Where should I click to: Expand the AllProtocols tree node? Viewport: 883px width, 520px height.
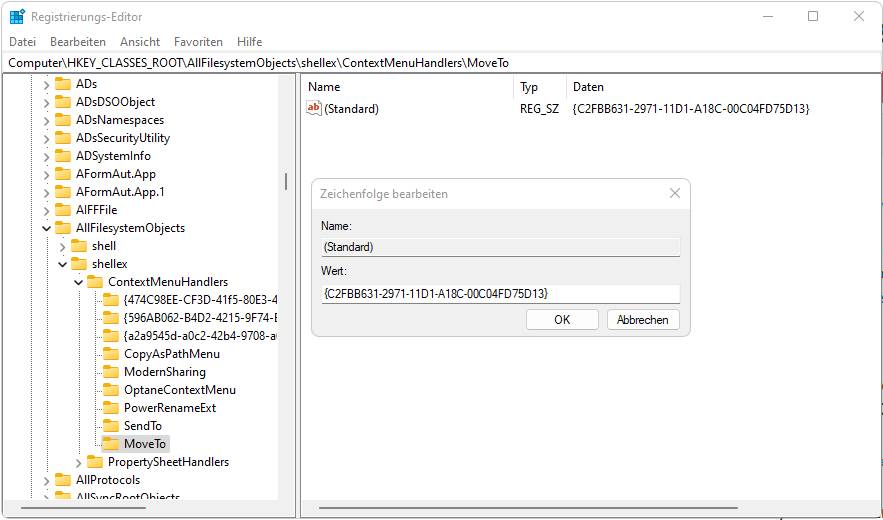click(46, 481)
